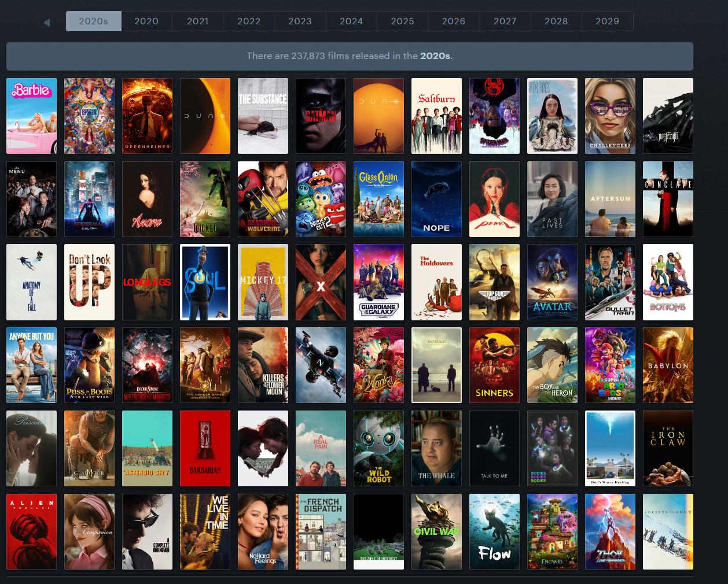Open The Whale poster
This screenshot has width=728, height=584.
(437, 449)
